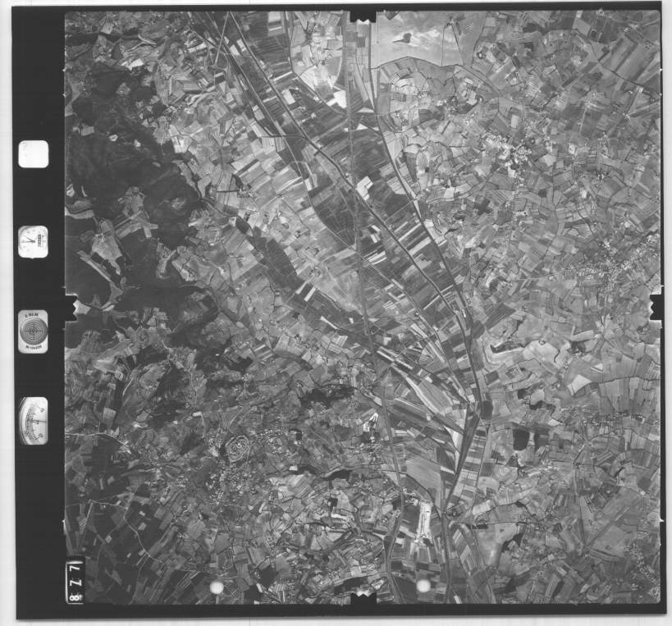Click the frame number label at bottom left
Screen dimensions: 672x626
(x=74, y=581)
